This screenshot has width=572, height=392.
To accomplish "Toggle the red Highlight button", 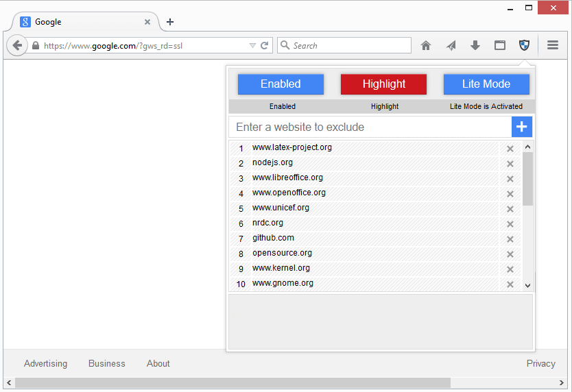I will pos(383,84).
